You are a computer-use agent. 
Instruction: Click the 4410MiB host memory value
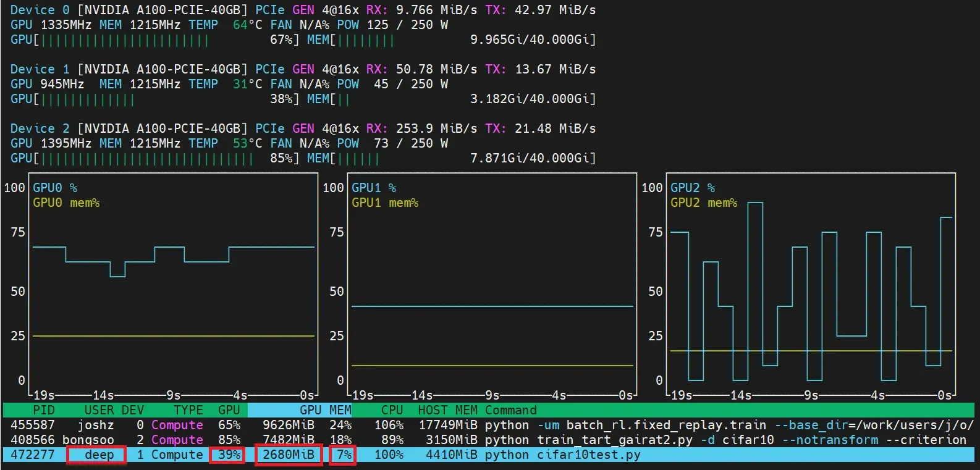tap(452, 455)
